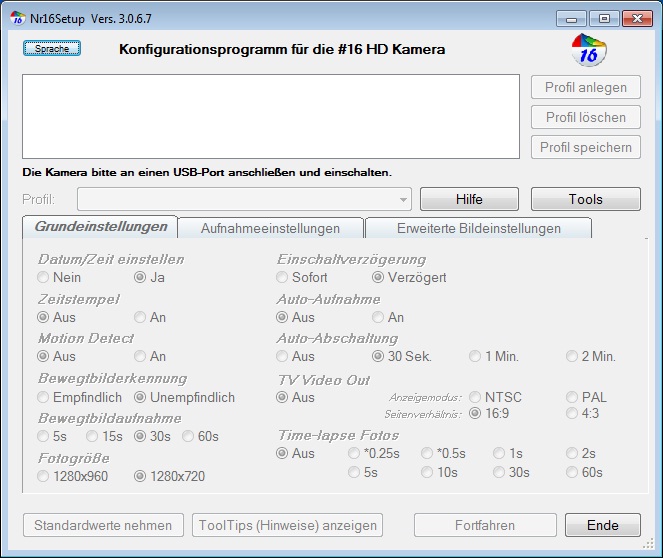Select 60s Bewegtbildaufnahme duration
Image resolution: width=663 pixels, height=558 pixels.
coord(200,436)
